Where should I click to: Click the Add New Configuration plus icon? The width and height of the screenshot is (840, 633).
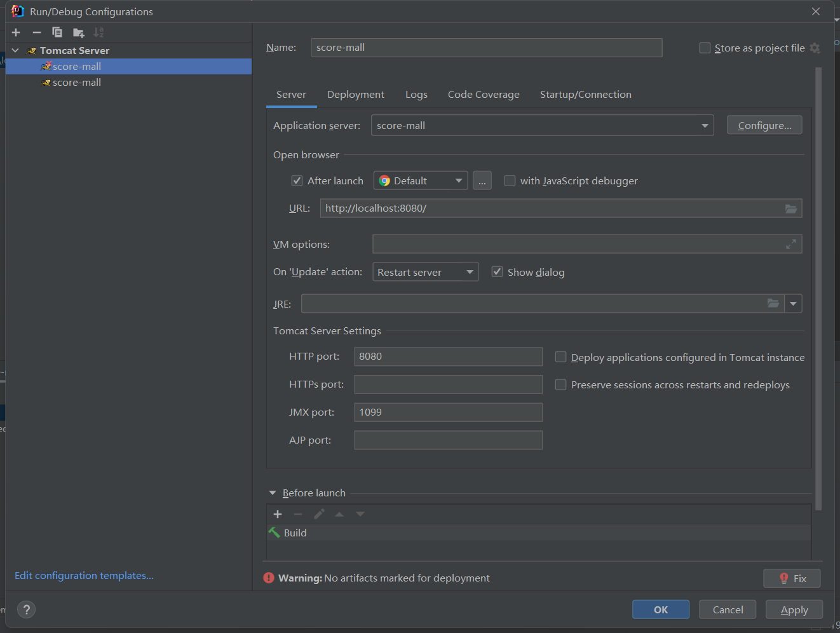pos(16,32)
